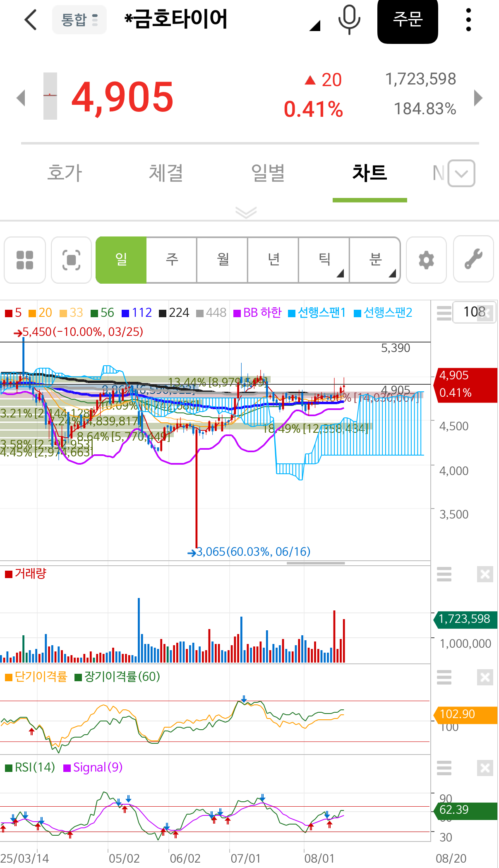Open the wrench chart tools icon
Screen dimensions: 499x868
pyautogui.click(x=473, y=259)
